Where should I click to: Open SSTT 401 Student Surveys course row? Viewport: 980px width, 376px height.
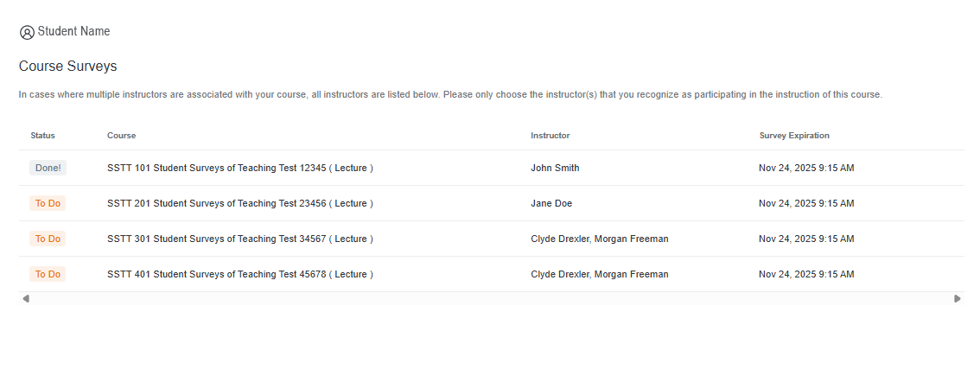click(x=240, y=274)
